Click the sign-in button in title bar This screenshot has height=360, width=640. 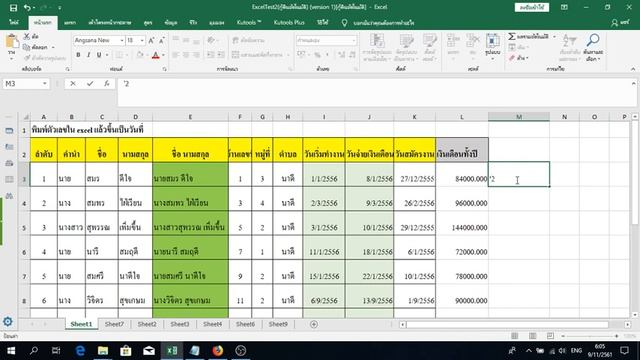[531, 7]
